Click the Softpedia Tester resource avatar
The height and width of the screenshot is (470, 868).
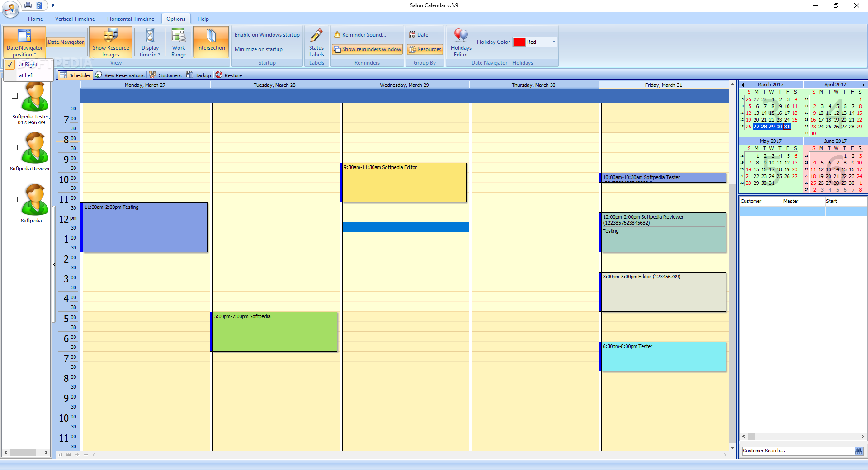tap(35, 96)
